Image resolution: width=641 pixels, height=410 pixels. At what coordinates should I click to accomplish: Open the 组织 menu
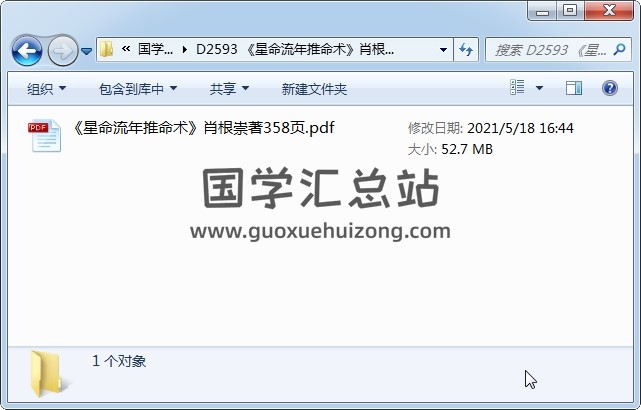click(x=46, y=89)
